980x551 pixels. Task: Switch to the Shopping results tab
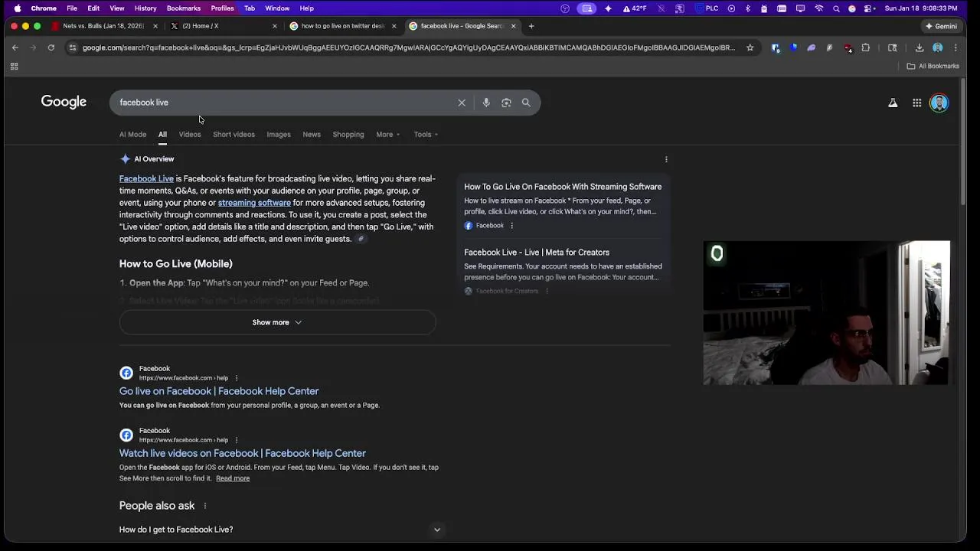click(348, 135)
